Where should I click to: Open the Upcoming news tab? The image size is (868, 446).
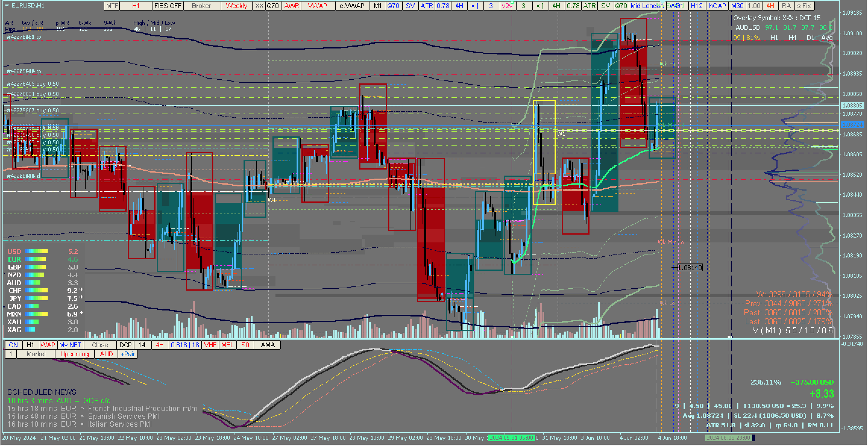click(74, 354)
